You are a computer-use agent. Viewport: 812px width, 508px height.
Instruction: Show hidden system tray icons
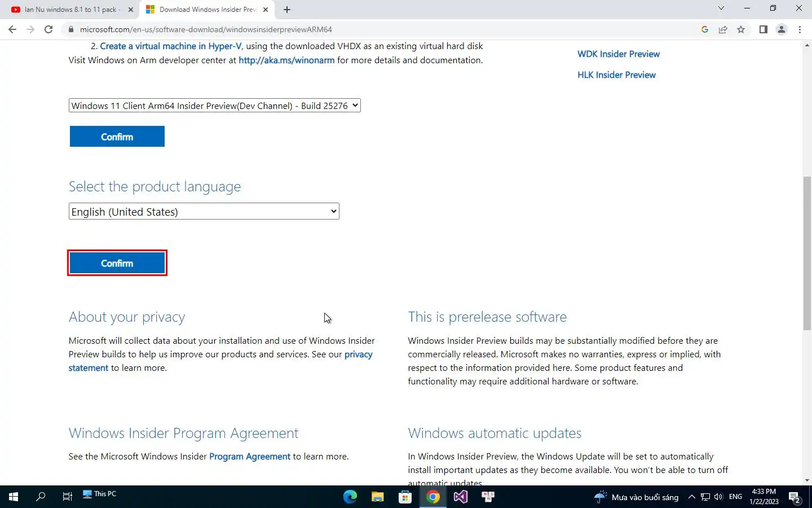(691, 497)
